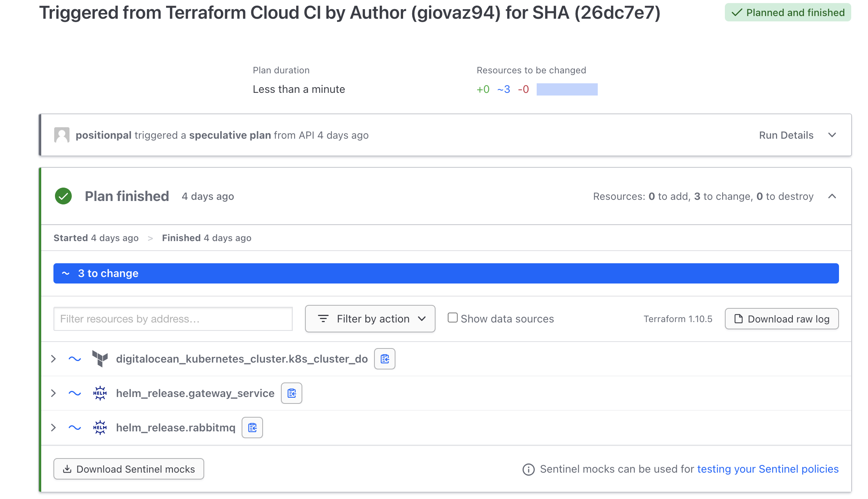Click Download raw log button

coord(782,319)
